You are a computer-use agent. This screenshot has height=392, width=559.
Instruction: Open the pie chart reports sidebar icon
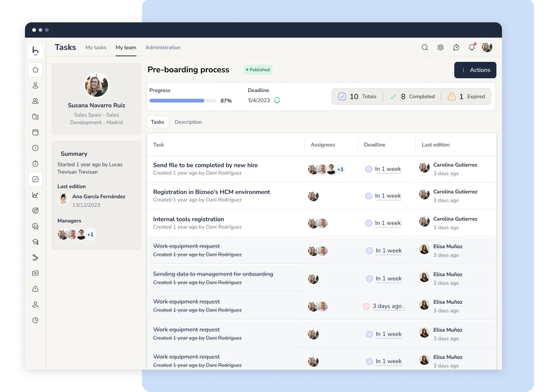click(35, 320)
